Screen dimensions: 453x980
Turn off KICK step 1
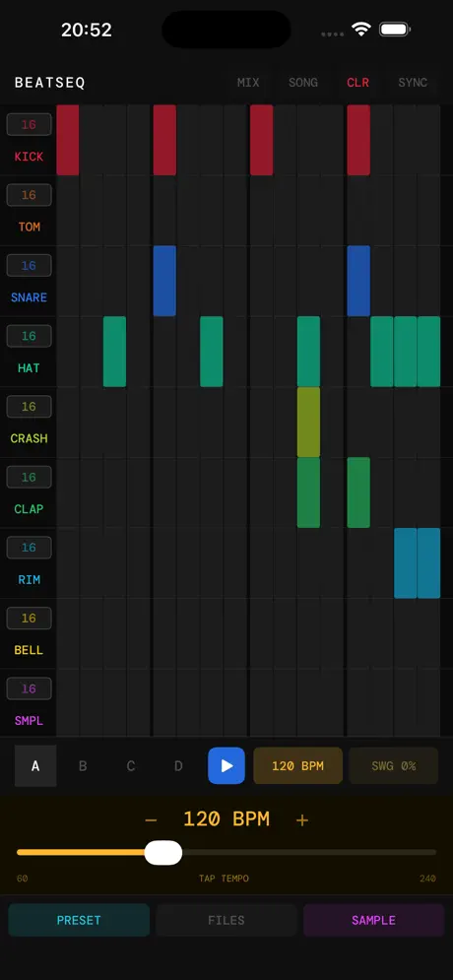pyautogui.click(x=68, y=140)
